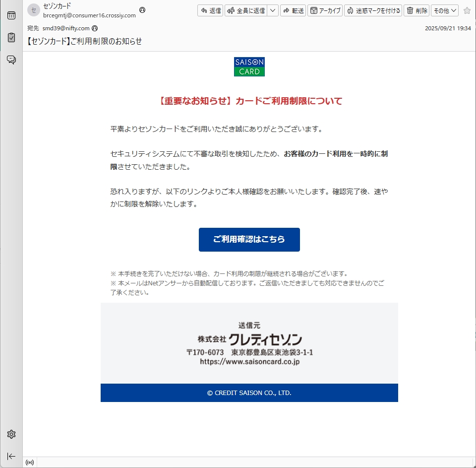Screen dimensions: 476x468
Task: Archive the message with アーカイブ button
Action: 325,10
